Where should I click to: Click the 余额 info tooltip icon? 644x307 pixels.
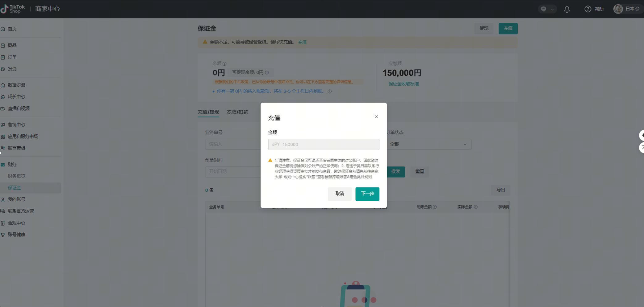click(x=224, y=64)
